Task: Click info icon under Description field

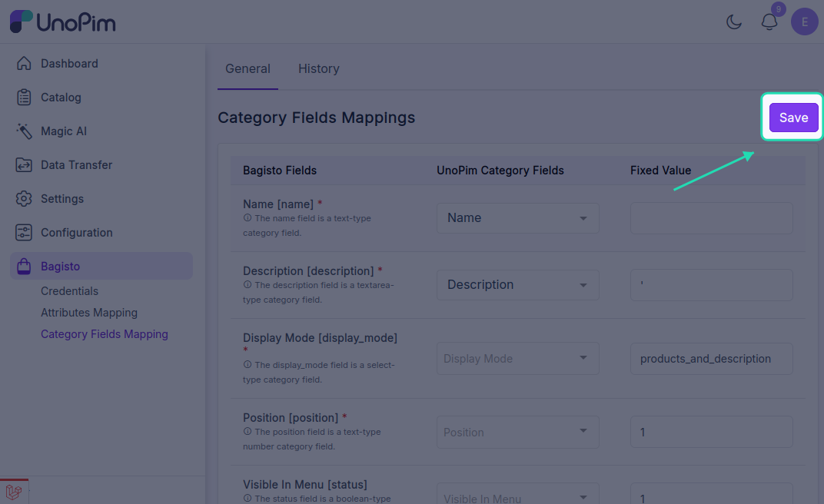Action: click(x=247, y=284)
